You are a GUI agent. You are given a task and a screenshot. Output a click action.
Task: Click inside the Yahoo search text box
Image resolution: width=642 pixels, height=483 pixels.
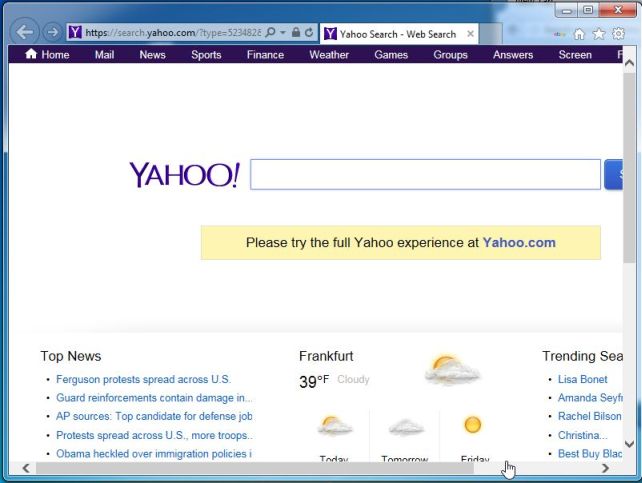coord(425,174)
